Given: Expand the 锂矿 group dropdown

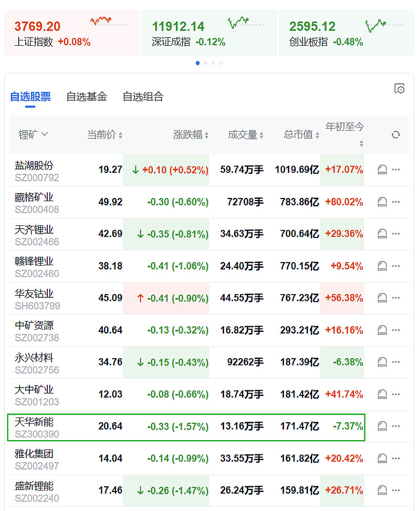Looking at the screenshot, I should click(33, 134).
